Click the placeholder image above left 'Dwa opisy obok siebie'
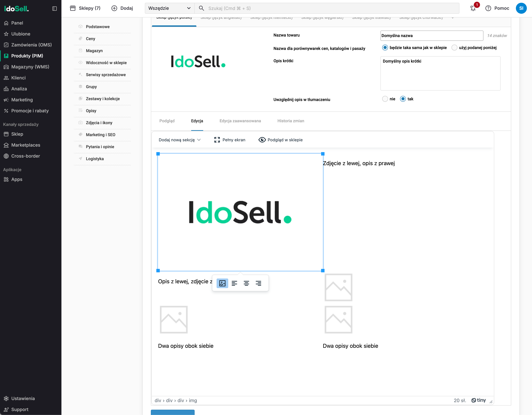Viewport: 532px width, 415px height. [x=174, y=320]
